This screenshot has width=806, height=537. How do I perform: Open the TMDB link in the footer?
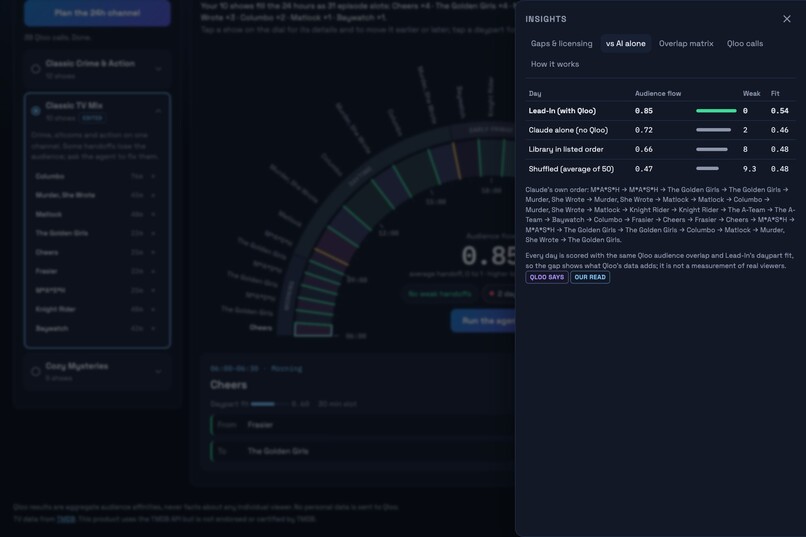click(66, 519)
